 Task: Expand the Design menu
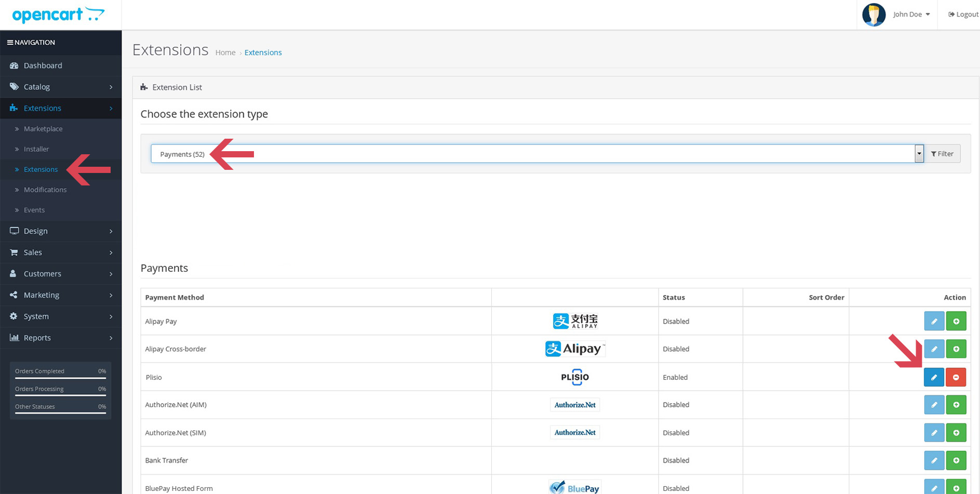point(61,231)
